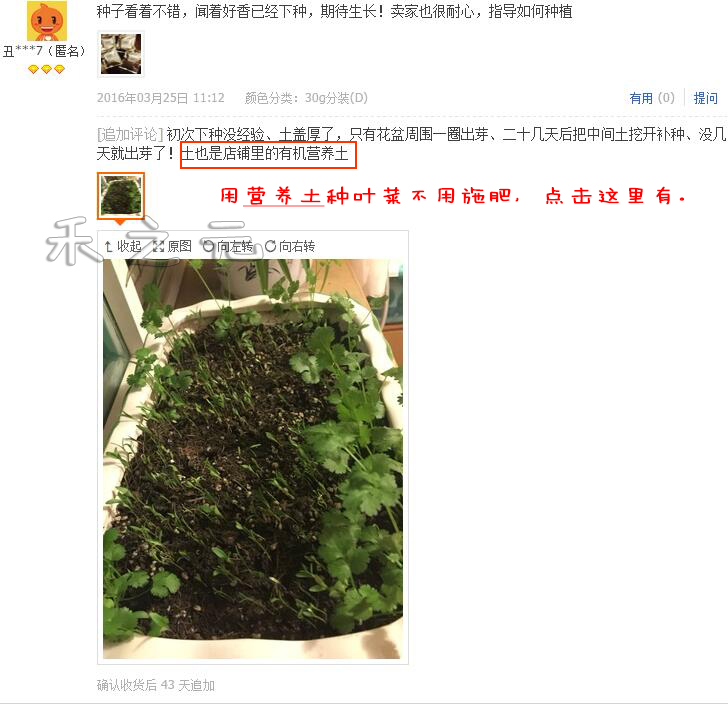The image size is (728, 708).
Task: Click the underlined red 营养土 text
Action: (x=283, y=196)
